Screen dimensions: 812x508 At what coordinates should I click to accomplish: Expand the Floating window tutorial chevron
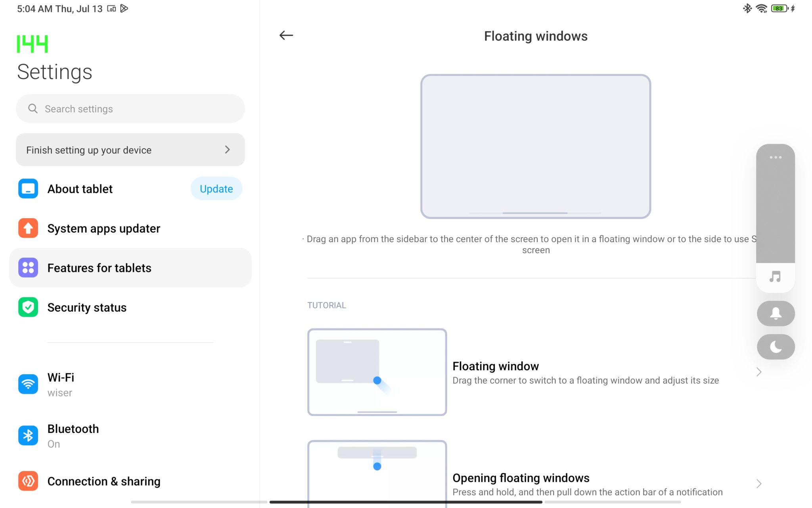(x=758, y=372)
